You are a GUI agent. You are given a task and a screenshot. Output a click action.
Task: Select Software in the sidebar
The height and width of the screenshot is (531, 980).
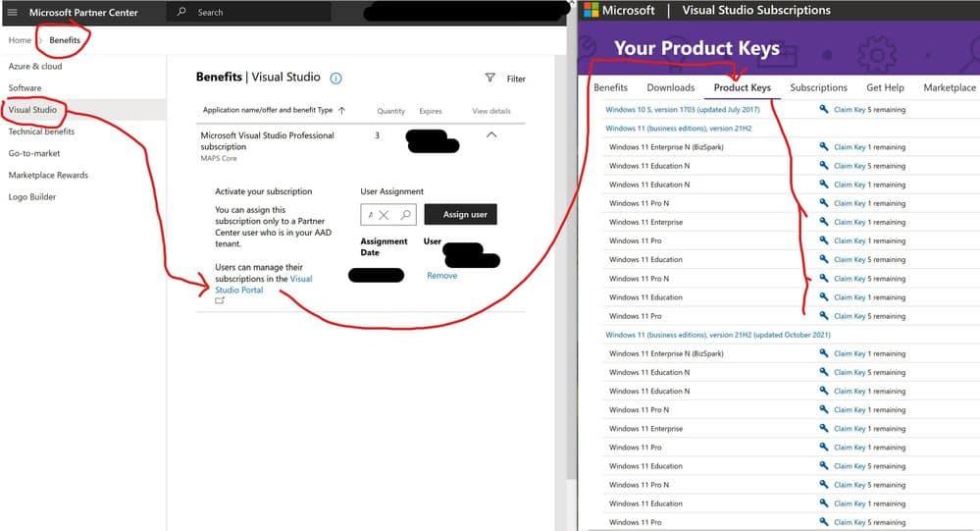25,87
